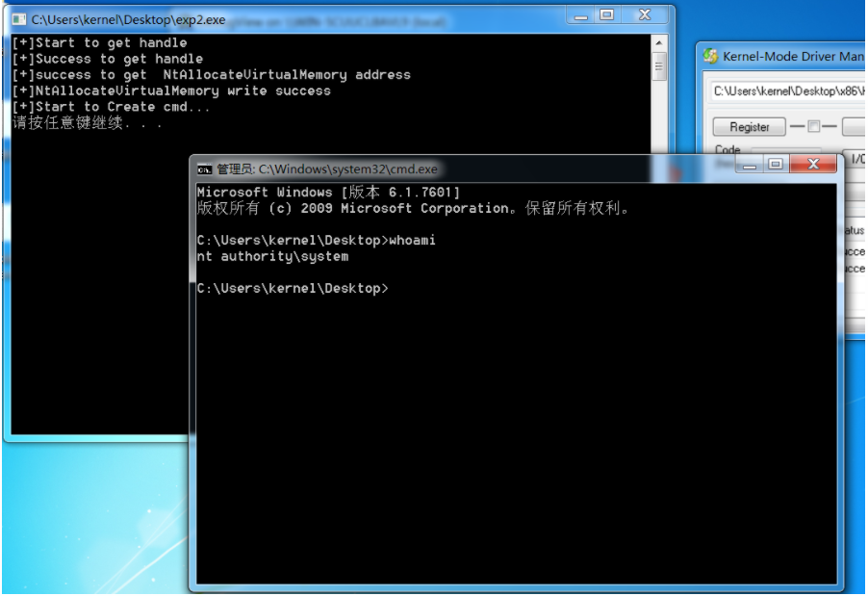Click the exp2.exe title text C:\Users\kernel\Desktop\exp2.exe
The image size is (868, 596).
(x=128, y=20)
